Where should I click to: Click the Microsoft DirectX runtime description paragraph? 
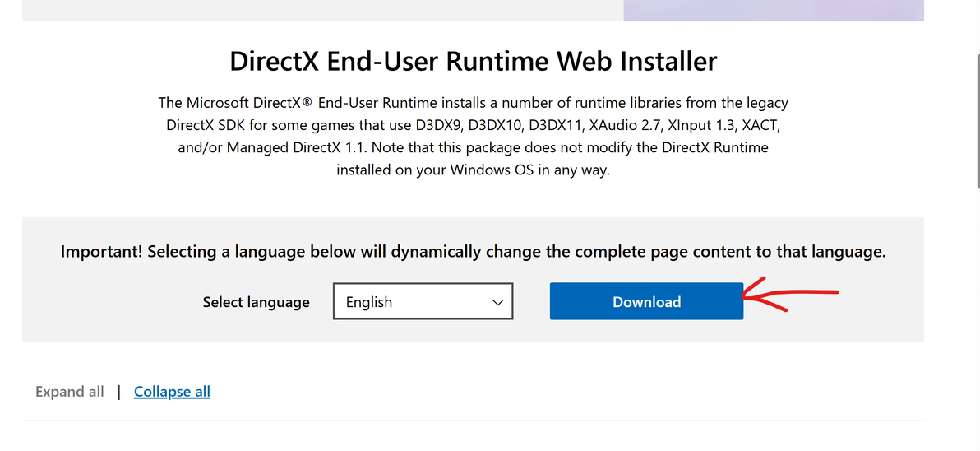tap(473, 136)
